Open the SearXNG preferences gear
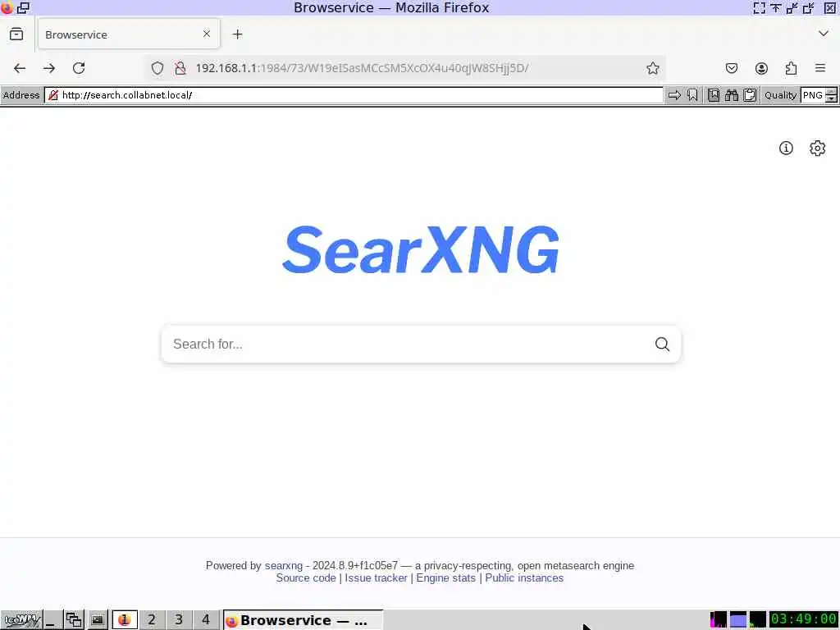This screenshot has height=630, width=840. 817,148
